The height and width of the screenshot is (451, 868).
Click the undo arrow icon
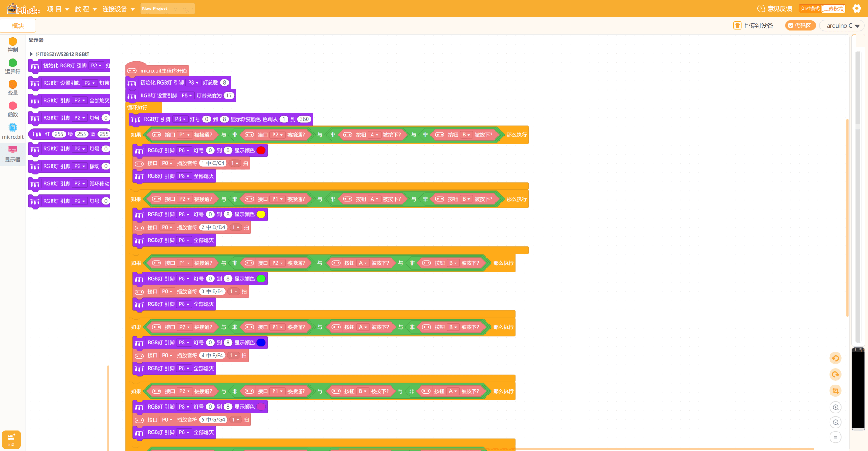point(835,358)
